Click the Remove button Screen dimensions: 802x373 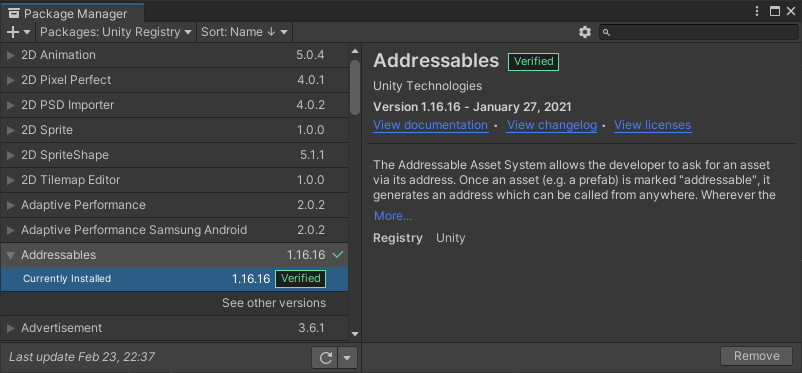tap(756, 356)
